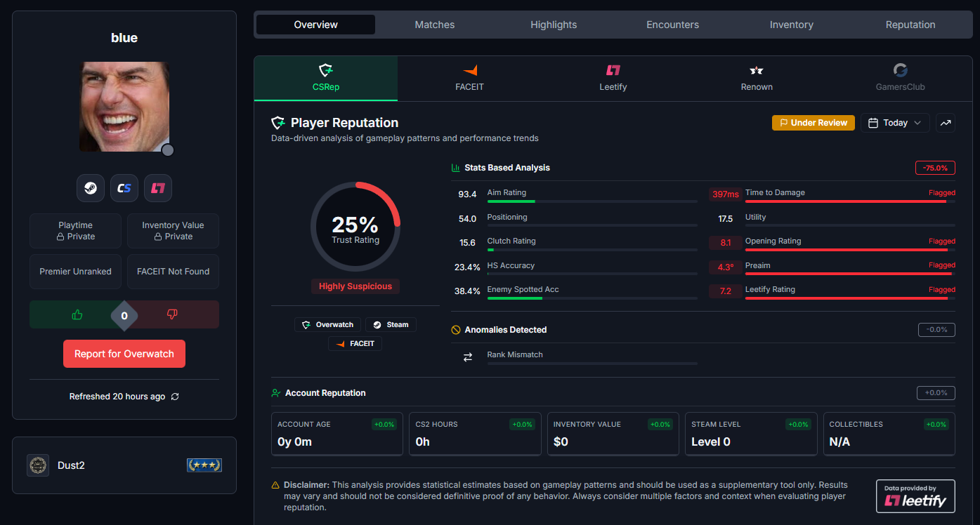Image resolution: width=980 pixels, height=525 pixels.
Task: Click the Overwatch source chip
Action: (328, 325)
